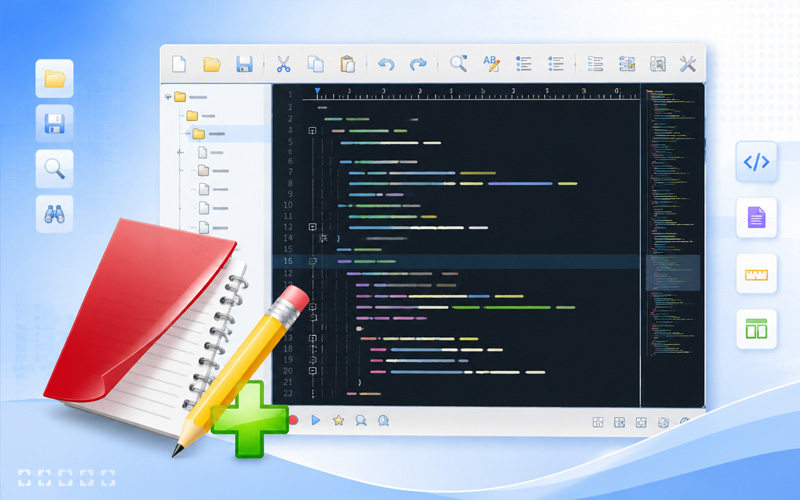Screen dimensions: 800x500
Task: Open settings via wrench and screwdriver icon
Action: point(688,64)
